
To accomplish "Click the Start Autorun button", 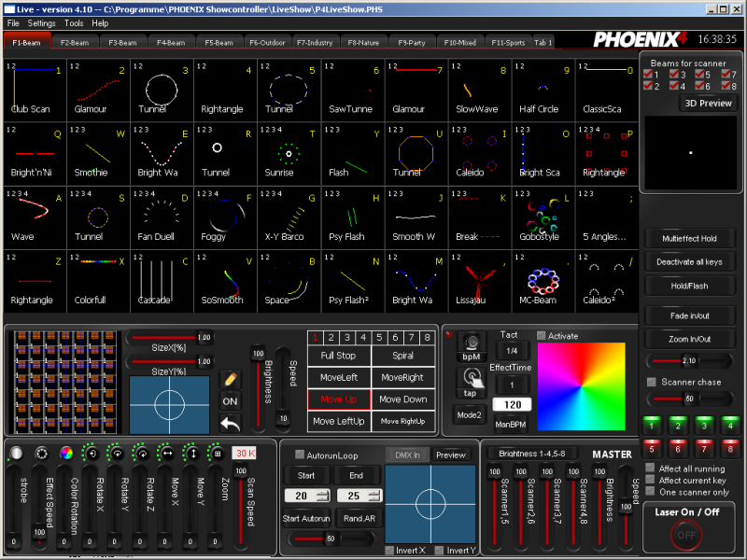I will tap(306, 519).
